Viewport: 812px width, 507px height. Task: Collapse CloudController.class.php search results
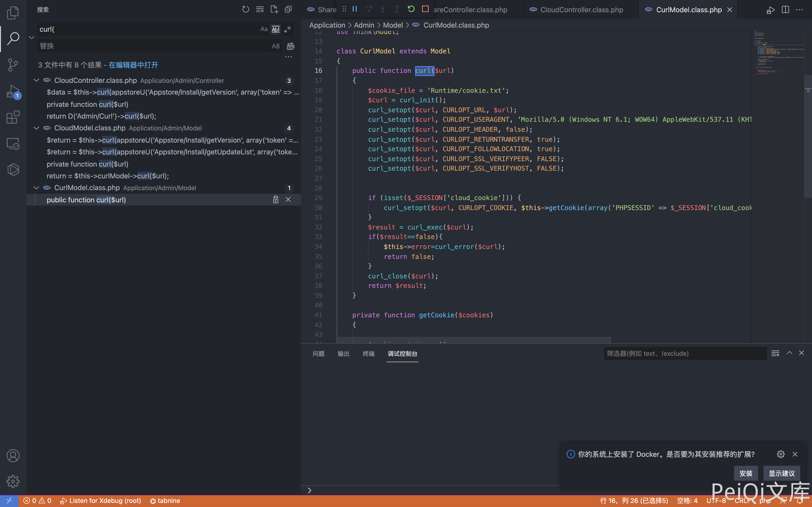click(36, 81)
